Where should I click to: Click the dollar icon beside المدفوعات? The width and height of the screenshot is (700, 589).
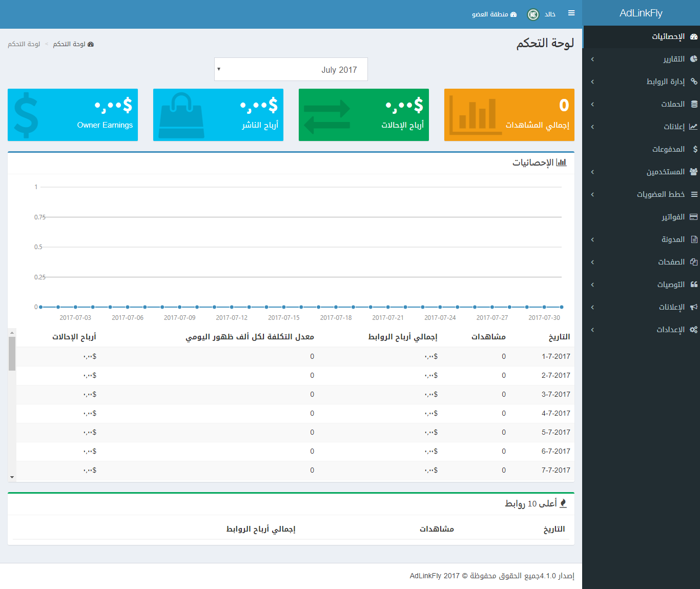(x=695, y=149)
